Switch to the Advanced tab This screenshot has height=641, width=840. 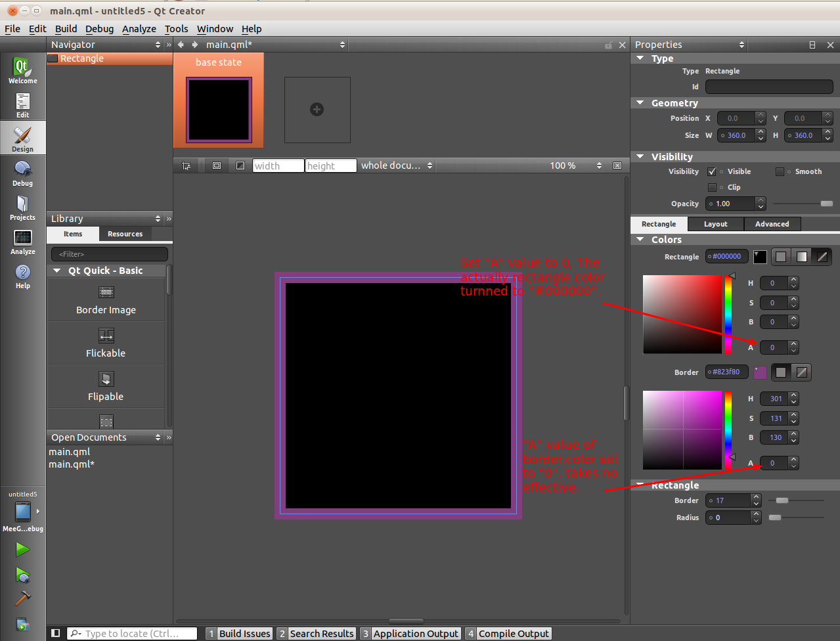click(x=772, y=224)
